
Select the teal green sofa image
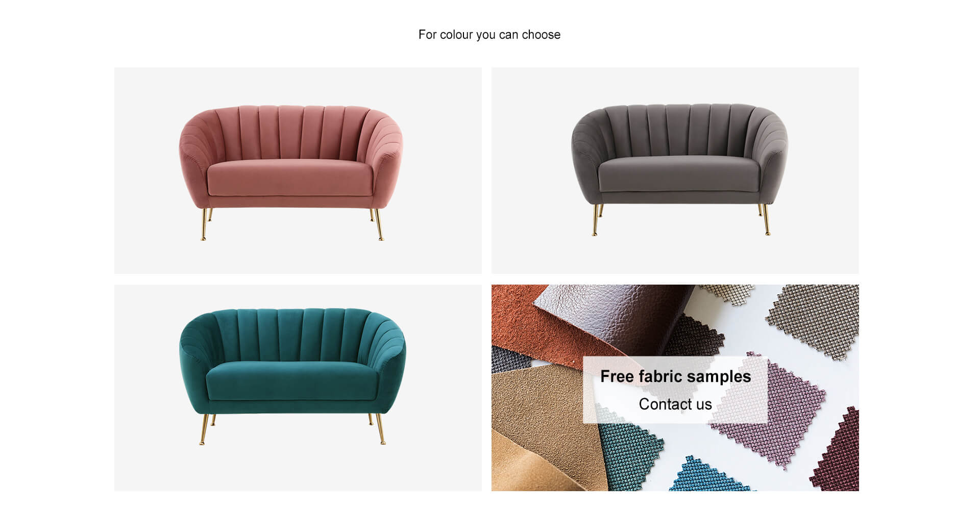point(298,388)
